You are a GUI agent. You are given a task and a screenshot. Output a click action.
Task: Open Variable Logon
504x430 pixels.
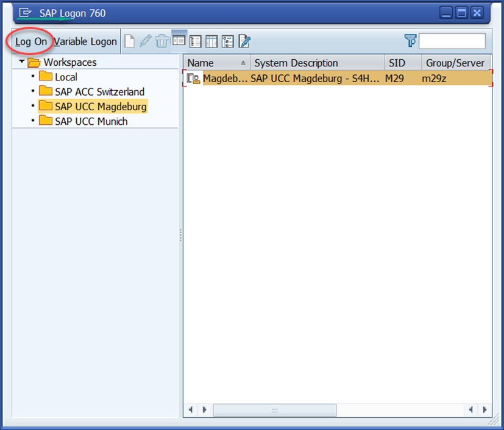coord(85,41)
